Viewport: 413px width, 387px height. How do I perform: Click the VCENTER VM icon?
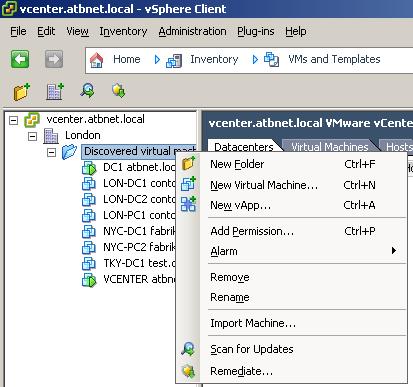tap(89, 280)
